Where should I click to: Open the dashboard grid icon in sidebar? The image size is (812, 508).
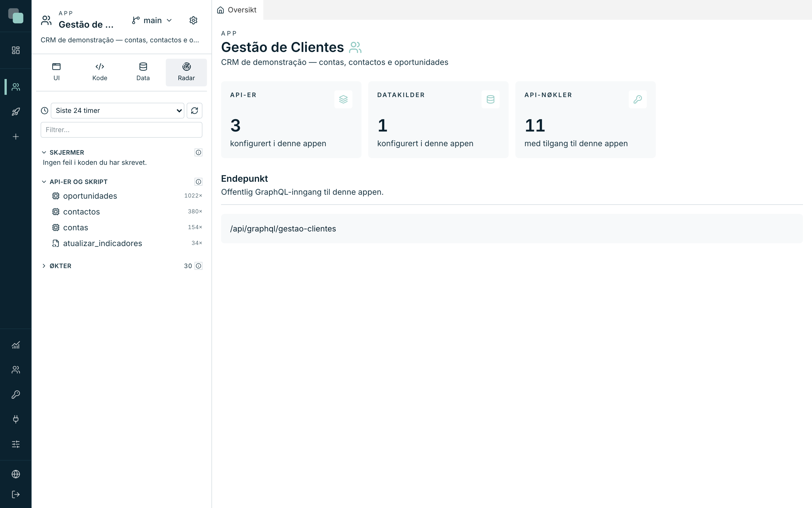coord(16,51)
